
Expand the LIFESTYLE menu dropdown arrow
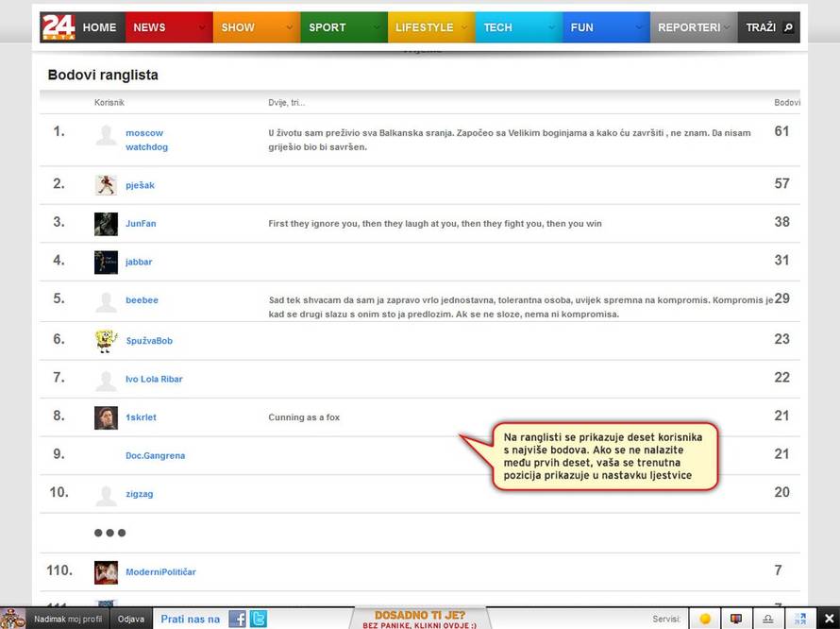[x=464, y=27]
